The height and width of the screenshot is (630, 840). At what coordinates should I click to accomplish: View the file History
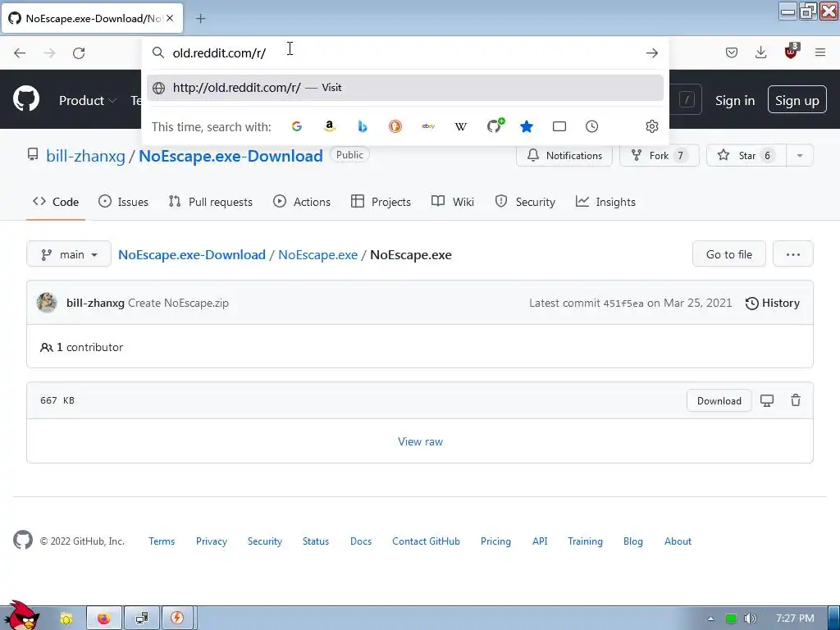click(773, 304)
